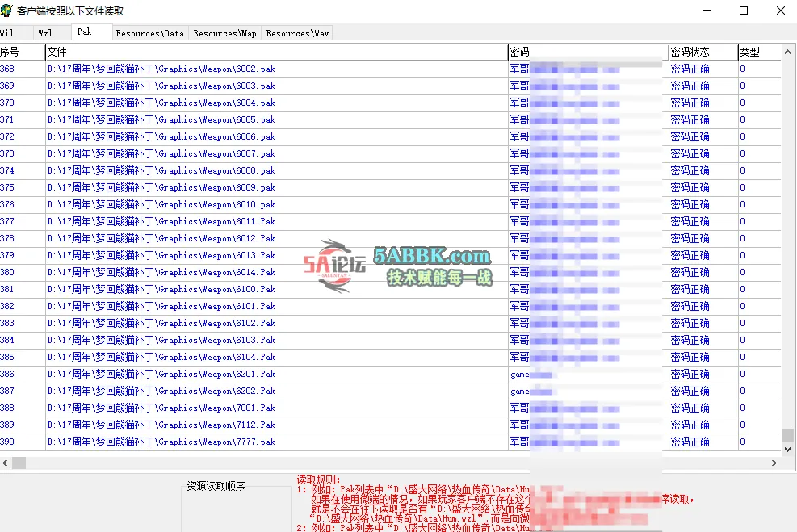Select file row Weapon\6011.Pak
This screenshot has height=532, width=797.
pyautogui.click(x=390, y=221)
